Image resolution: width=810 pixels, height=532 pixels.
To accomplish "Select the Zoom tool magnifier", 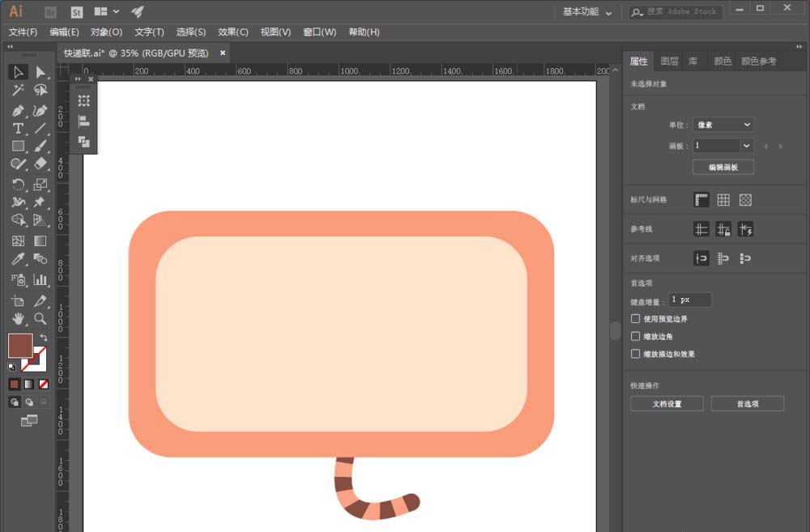I will (40, 319).
